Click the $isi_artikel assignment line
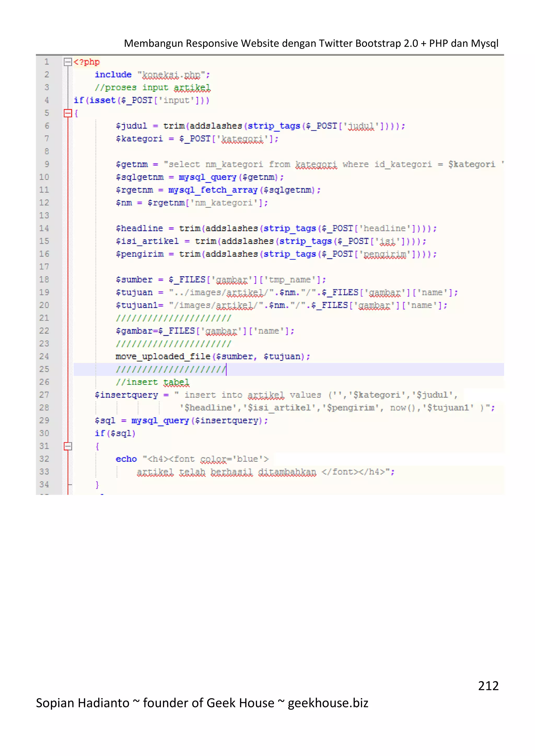Viewport: 535px width, 756px height. (x=271, y=241)
